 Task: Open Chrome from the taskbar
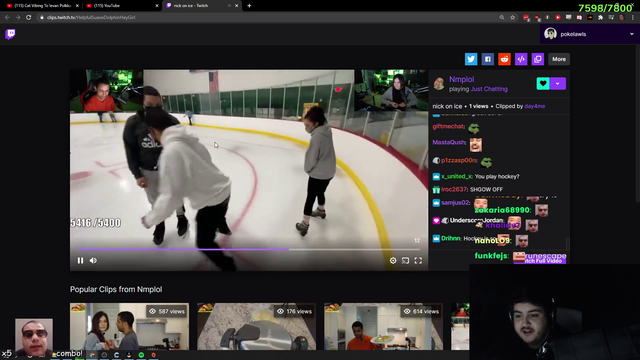tap(92, 355)
